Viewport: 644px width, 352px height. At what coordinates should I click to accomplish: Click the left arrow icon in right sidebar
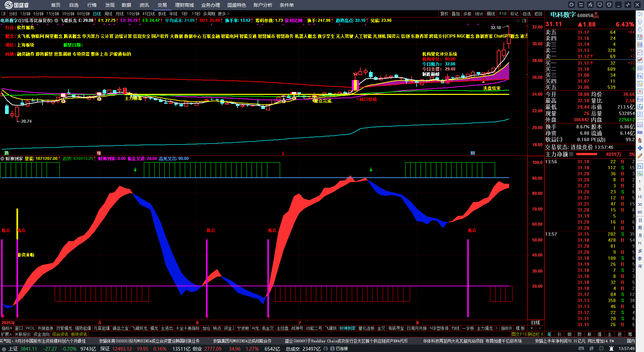640,14
